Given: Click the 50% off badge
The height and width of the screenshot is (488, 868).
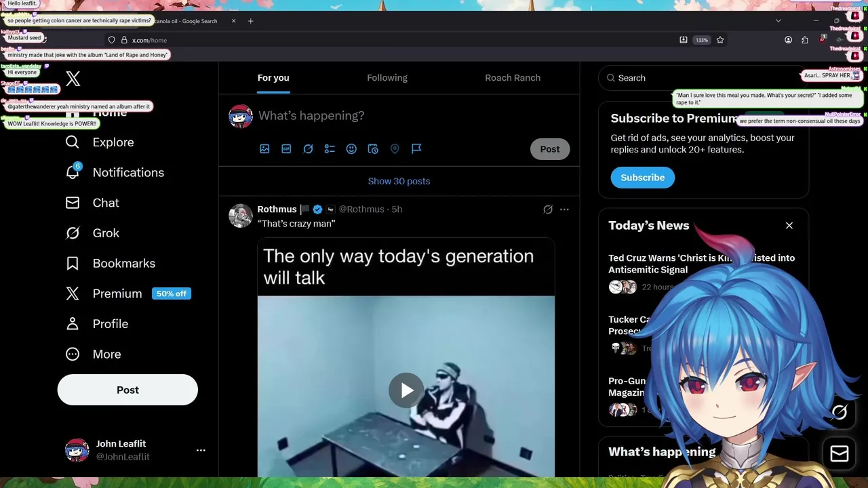Looking at the screenshot, I should click(x=172, y=293).
